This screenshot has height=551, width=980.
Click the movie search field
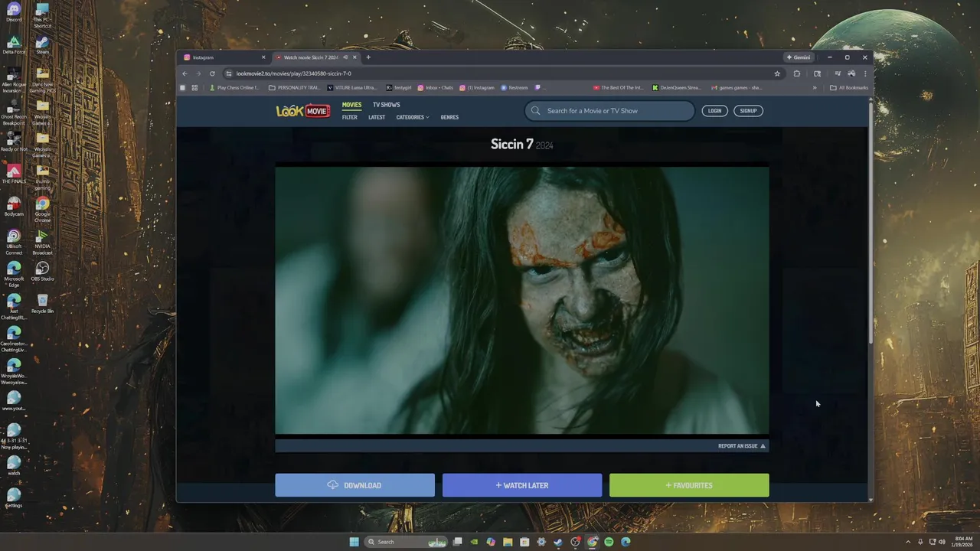(x=609, y=111)
